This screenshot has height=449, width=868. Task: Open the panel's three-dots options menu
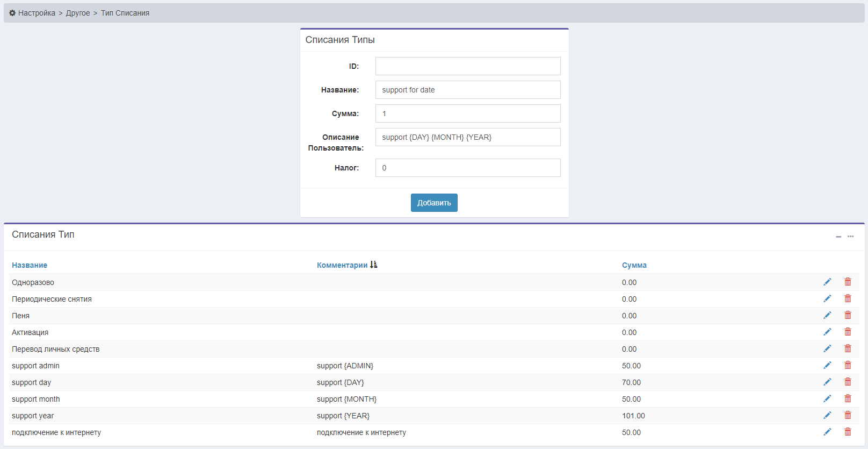(x=850, y=237)
